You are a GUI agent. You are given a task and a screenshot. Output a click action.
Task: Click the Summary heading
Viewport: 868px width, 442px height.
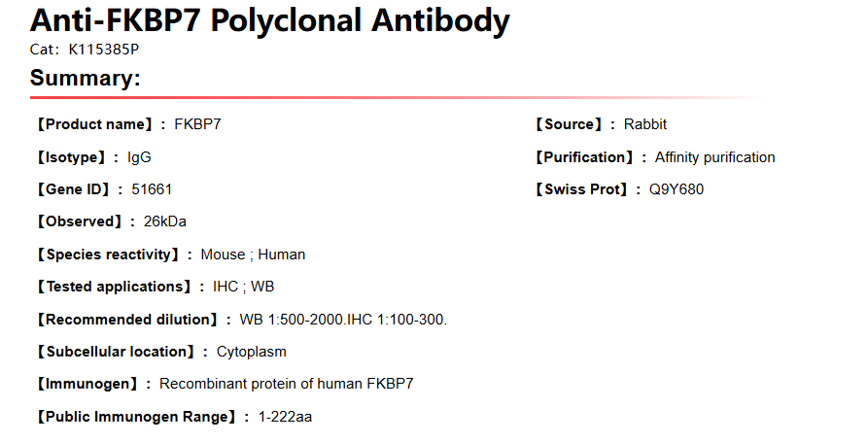pyautogui.click(x=86, y=79)
